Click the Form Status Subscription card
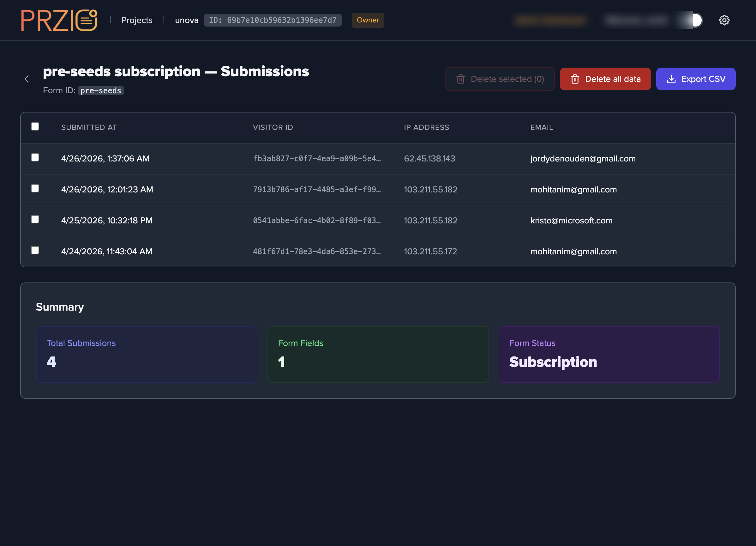The image size is (756, 546). point(609,354)
